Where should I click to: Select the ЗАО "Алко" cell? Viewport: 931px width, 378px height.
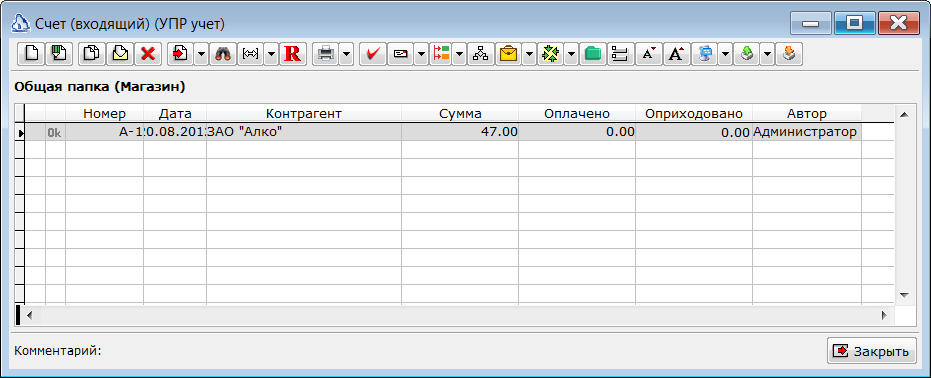pyautogui.click(x=304, y=132)
